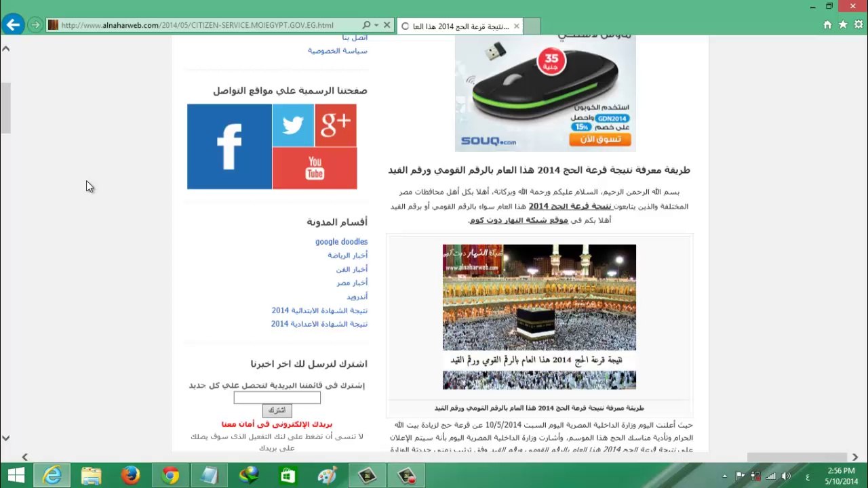Click the horizontal scrollbar right arrow
Screen dimensions: 868x488
854,457
